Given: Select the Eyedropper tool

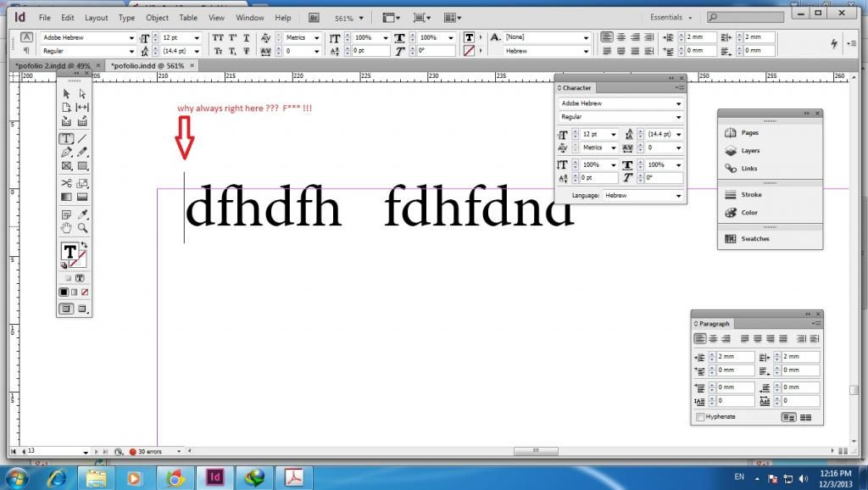Looking at the screenshot, I should click(82, 214).
